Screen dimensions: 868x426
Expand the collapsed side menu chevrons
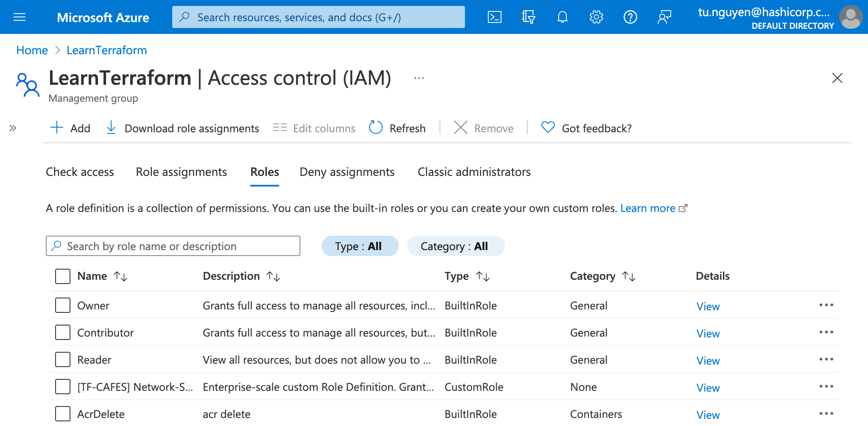[x=13, y=128]
